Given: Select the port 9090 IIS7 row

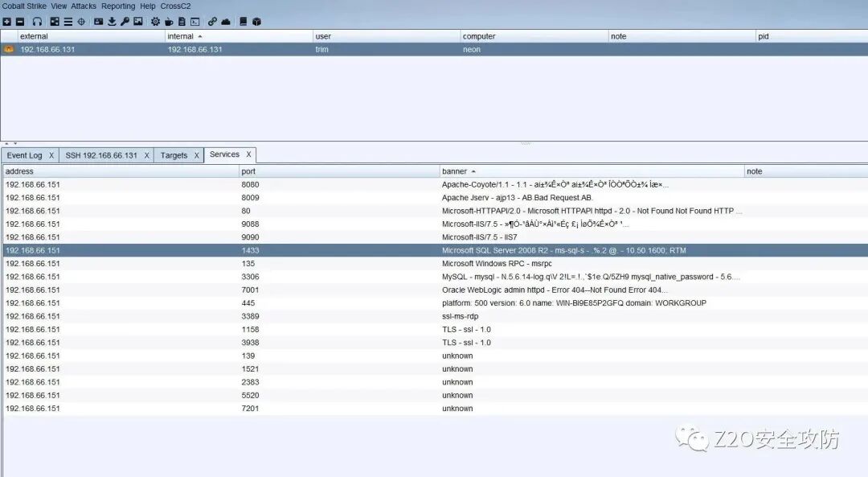Looking at the screenshot, I should tap(435, 237).
